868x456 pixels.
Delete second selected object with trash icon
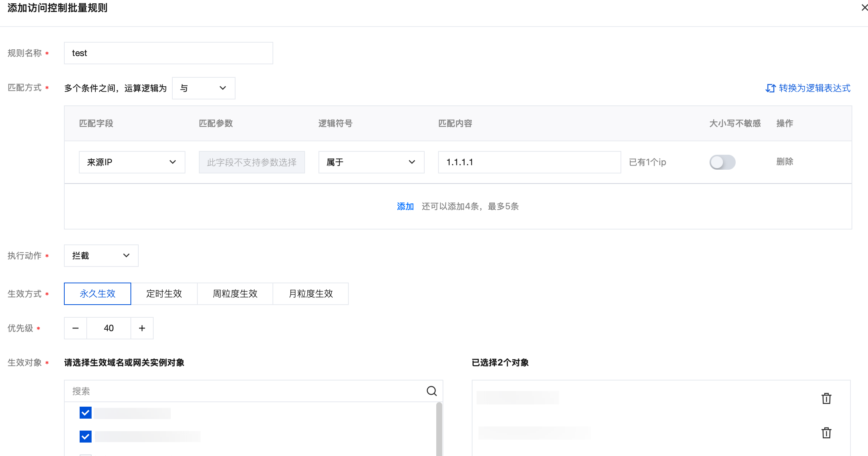826,433
